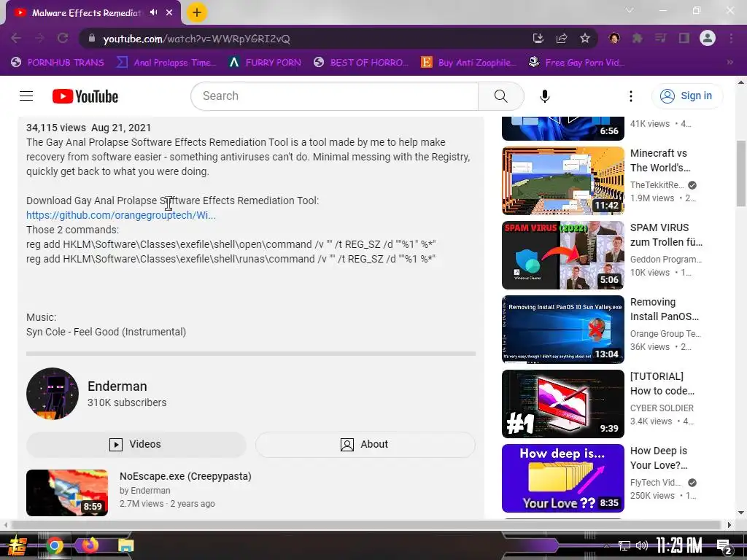Show Enderman's Videos
Image resolution: width=747 pixels, height=560 pixels.
pyautogui.click(x=136, y=444)
